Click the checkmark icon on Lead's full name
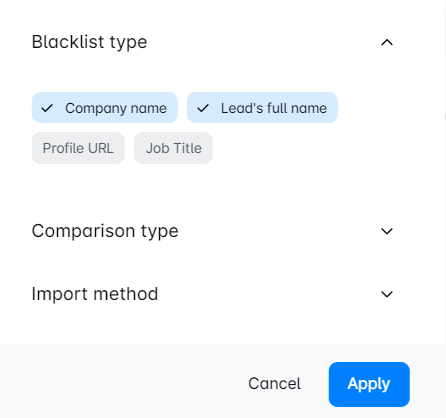This screenshot has height=418, width=446. coord(203,108)
